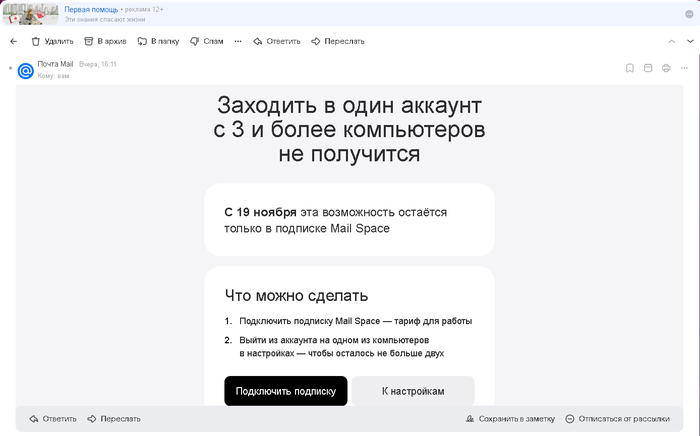Go to next email with down chevron
Viewport: 700px width, 436px height.
coord(690,42)
